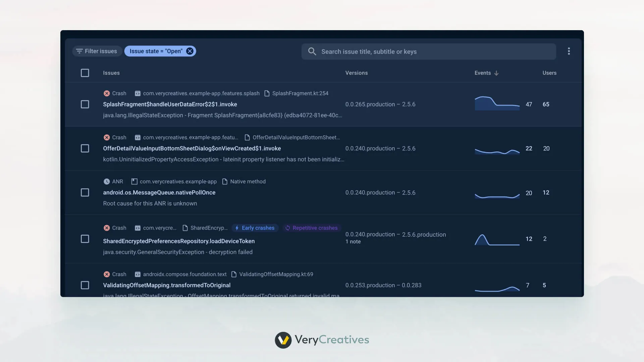Click the file icon beside SplashFragment.kt:254
Image resolution: width=644 pixels, height=362 pixels.
tap(267, 93)
